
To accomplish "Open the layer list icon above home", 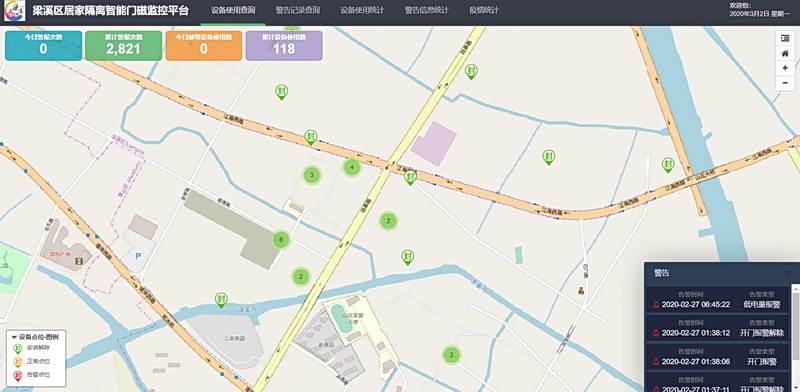I will pyautogui.click(x=785, y=38).
